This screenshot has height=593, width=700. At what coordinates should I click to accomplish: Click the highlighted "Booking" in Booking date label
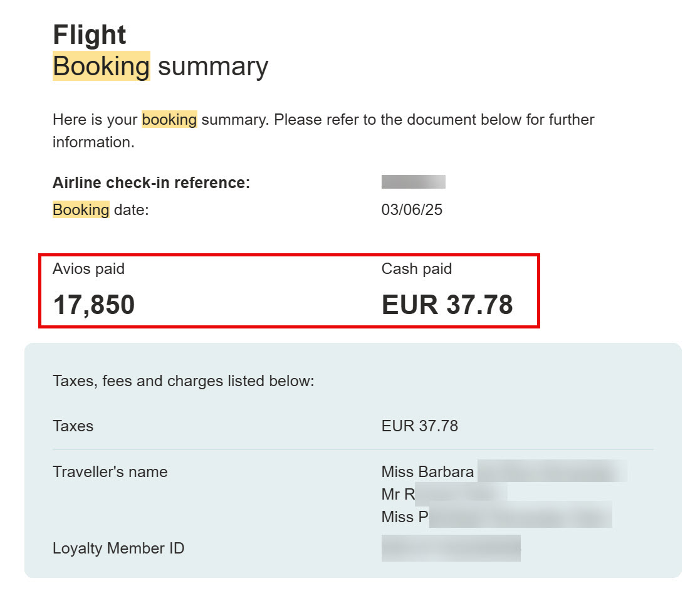coord(81,209)
